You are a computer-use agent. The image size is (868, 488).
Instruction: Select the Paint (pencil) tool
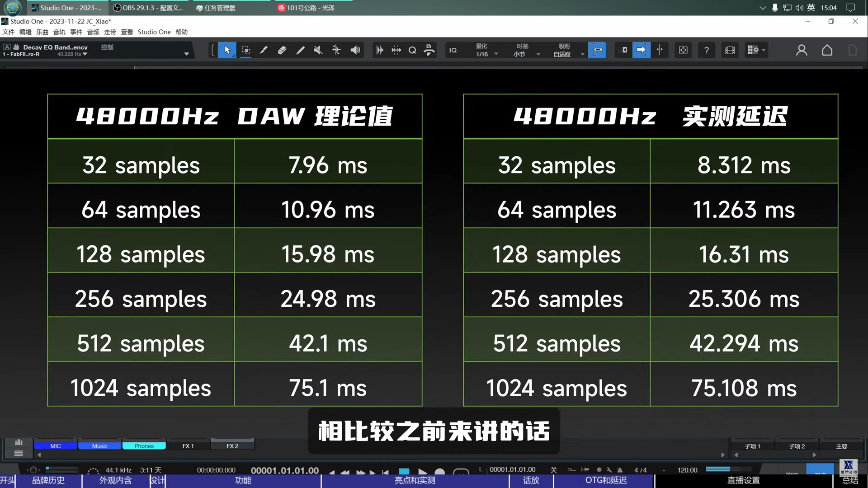300,50
